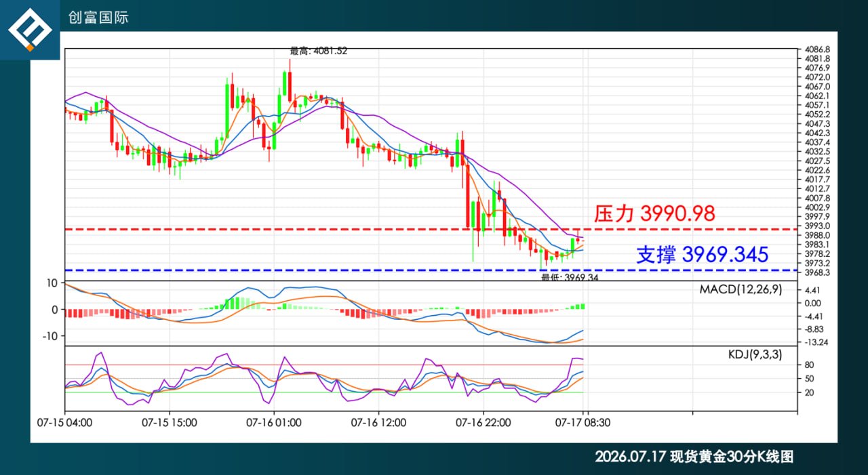Click the latest green MACD histogram bars
This screenshot has height=475, width=868.
[576, 307]
